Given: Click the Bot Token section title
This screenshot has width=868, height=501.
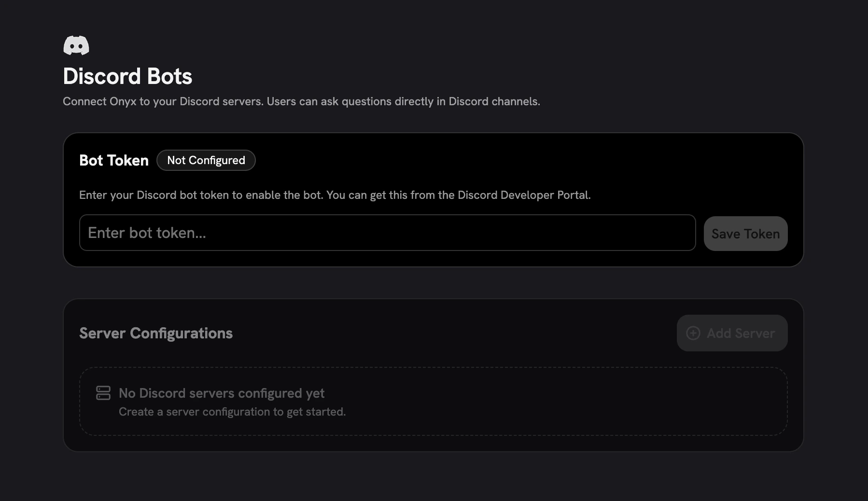Looking at the screenshot, I should (114, 160).
